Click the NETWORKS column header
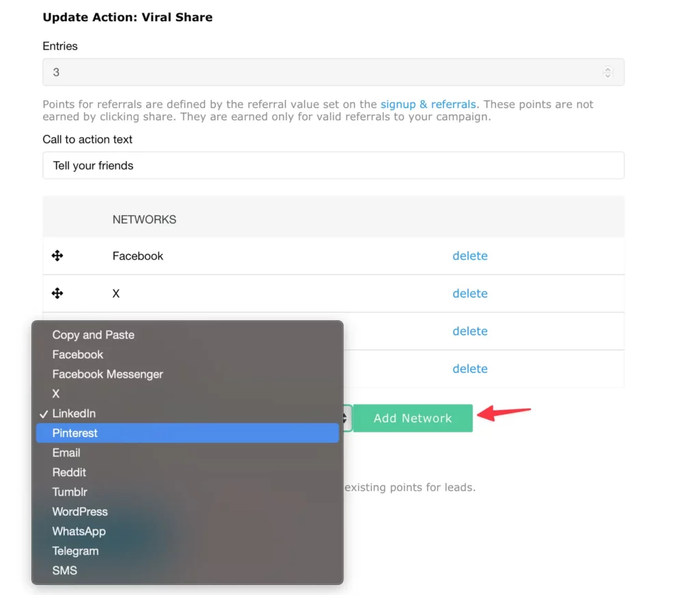Screen dimensions: 700x595 click(x=144, y=219)
